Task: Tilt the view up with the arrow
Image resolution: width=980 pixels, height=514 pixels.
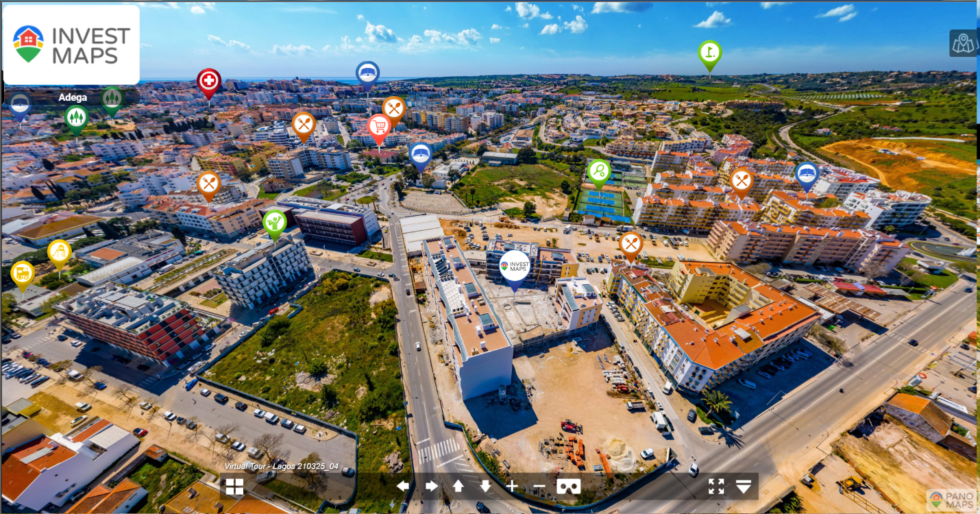Action: point(458,486)
